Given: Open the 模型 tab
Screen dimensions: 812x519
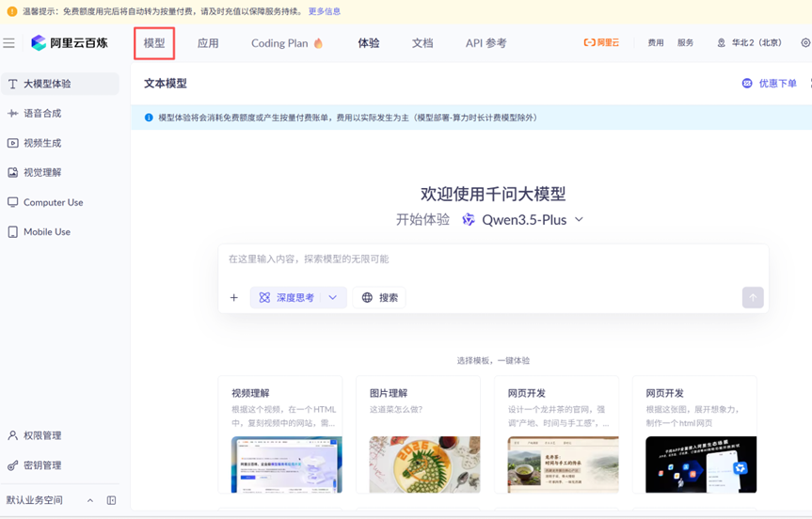Looking at the screenshot, I should click(153, 43).
